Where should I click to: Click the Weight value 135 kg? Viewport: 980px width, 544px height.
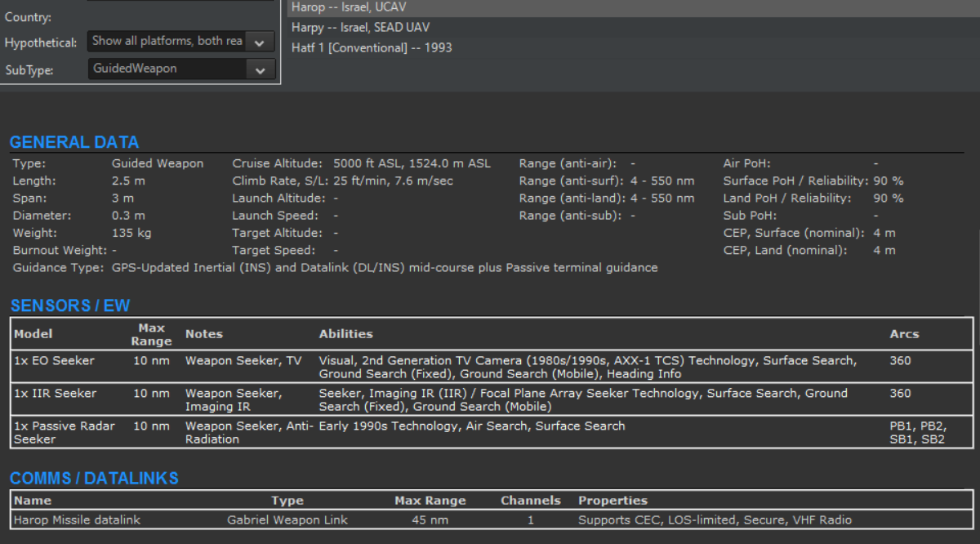131,233
